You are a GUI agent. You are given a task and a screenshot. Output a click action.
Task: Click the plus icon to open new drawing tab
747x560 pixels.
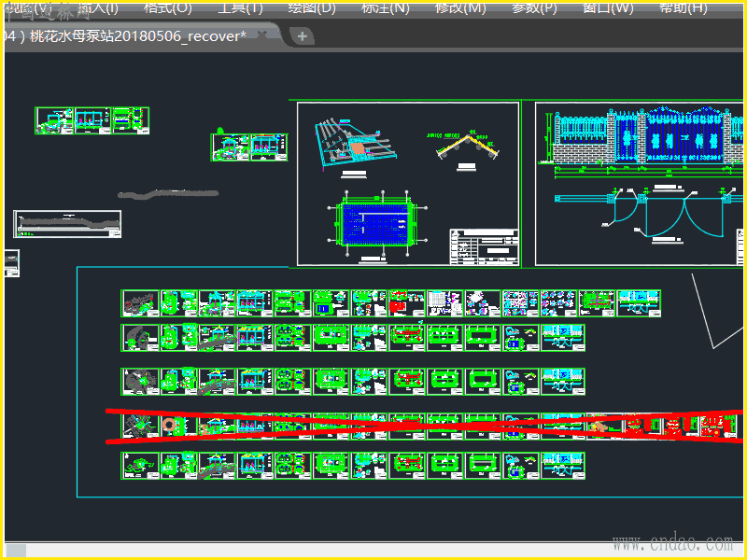click(302, 36)
